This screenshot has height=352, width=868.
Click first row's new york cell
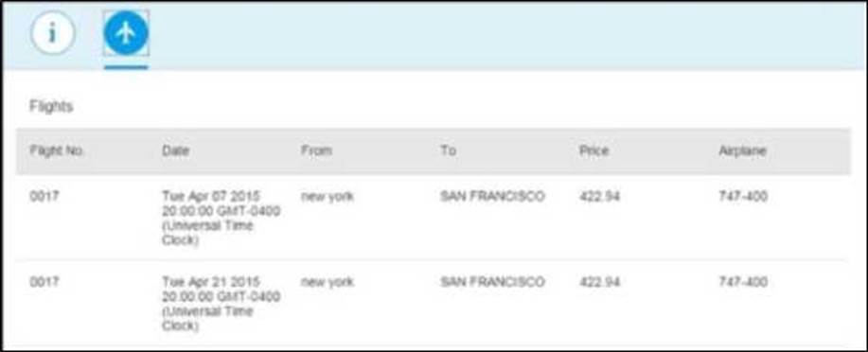pos(328,197)
